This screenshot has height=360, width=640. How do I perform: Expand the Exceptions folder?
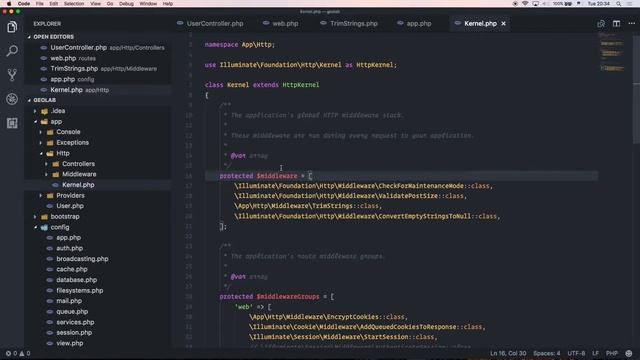coord(41,143)
